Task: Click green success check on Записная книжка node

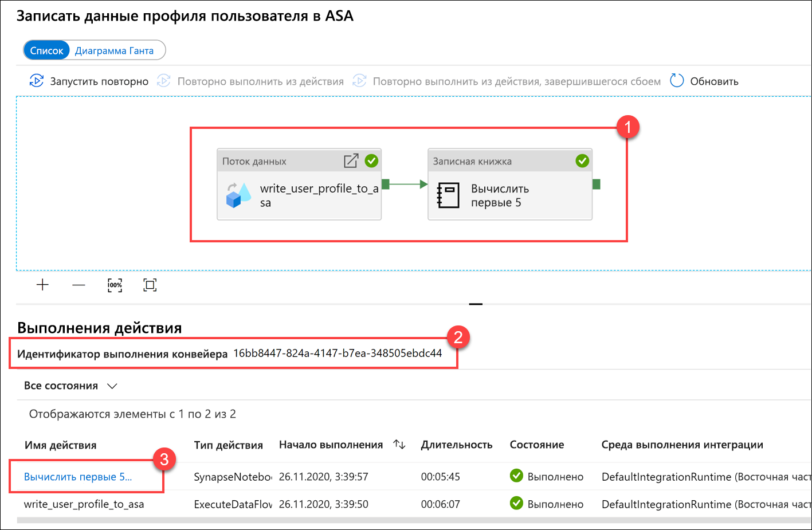Action: point(582,161)
